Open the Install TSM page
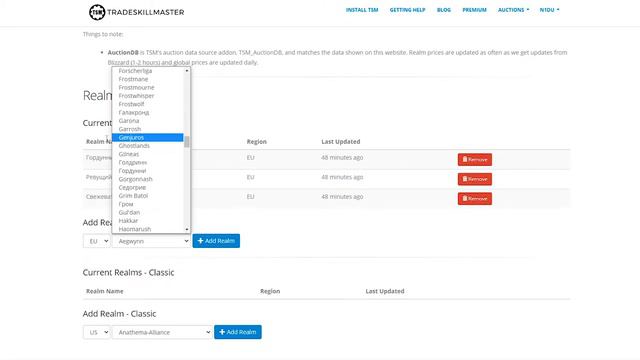 pyautogui.click(x=362, y=10)
